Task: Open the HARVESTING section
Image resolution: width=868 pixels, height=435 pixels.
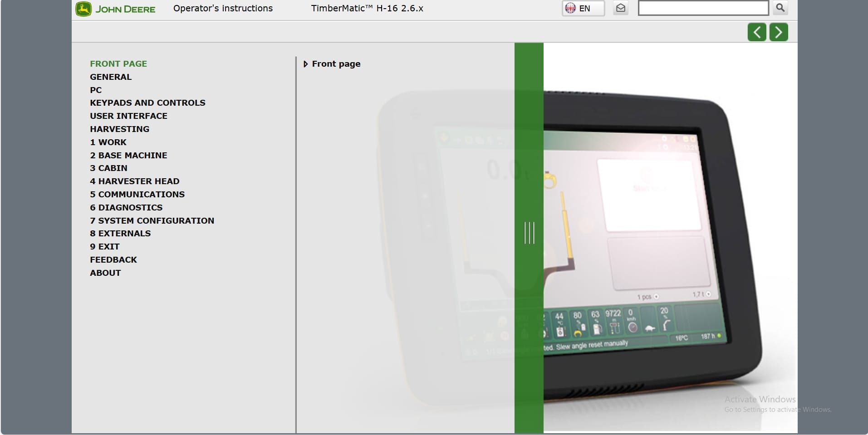Action: 119,129
